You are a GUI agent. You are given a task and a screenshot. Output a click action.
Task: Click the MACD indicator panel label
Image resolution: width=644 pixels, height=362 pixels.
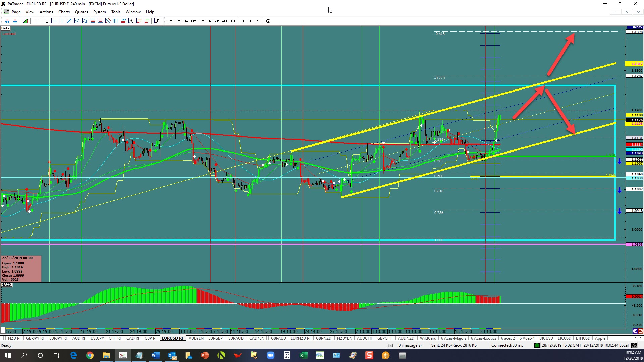[x=6, y=285]
